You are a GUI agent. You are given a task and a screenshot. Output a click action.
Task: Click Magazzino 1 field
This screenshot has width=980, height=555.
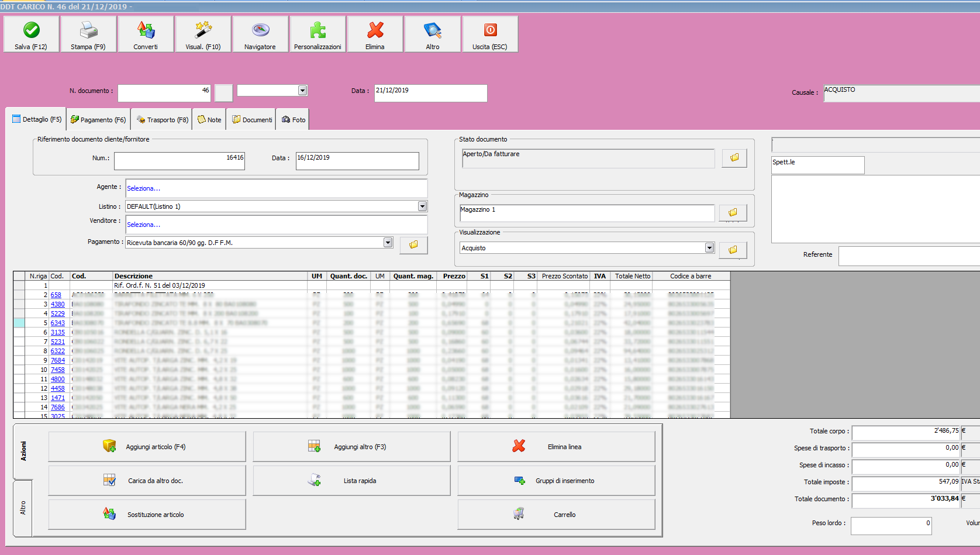click(586, 213)
